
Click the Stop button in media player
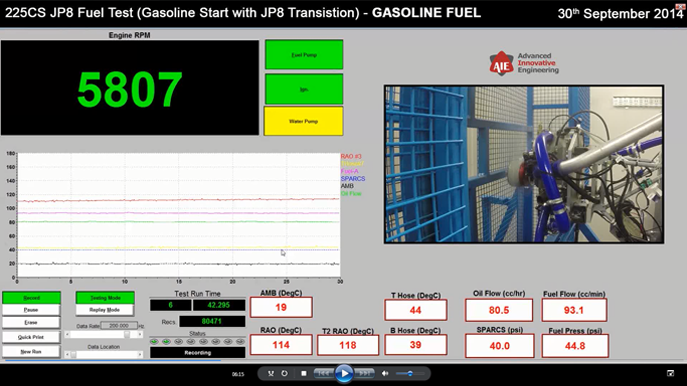[x=304, y=373]
